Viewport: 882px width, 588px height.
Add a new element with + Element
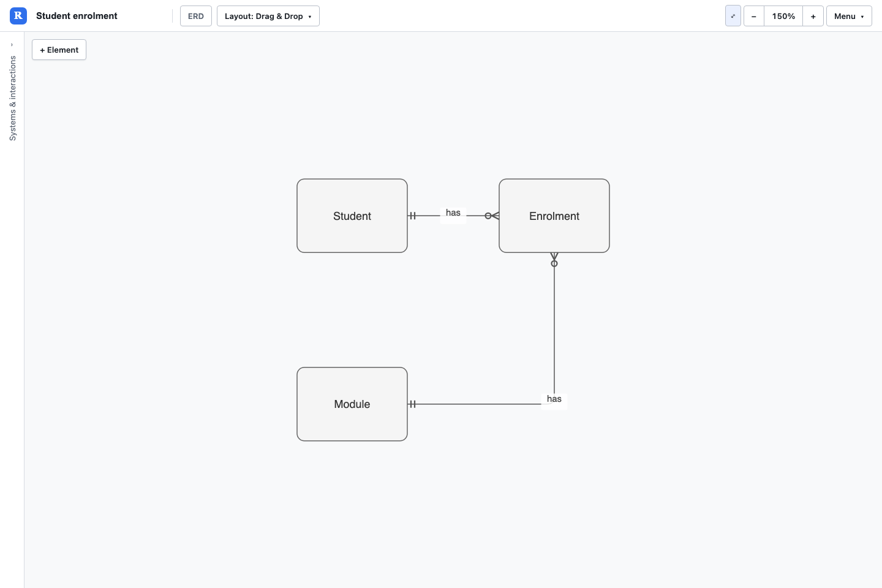click(59, 50)
